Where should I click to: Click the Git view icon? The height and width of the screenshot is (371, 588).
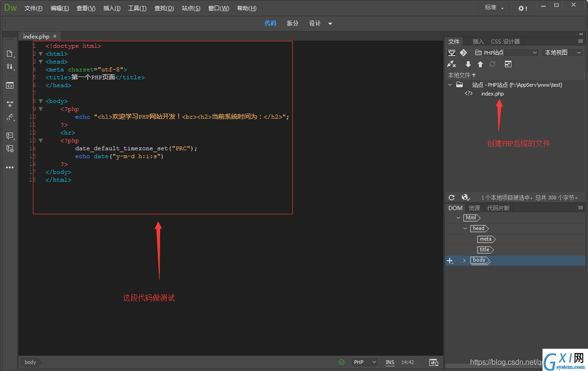[x=463, y=52]
